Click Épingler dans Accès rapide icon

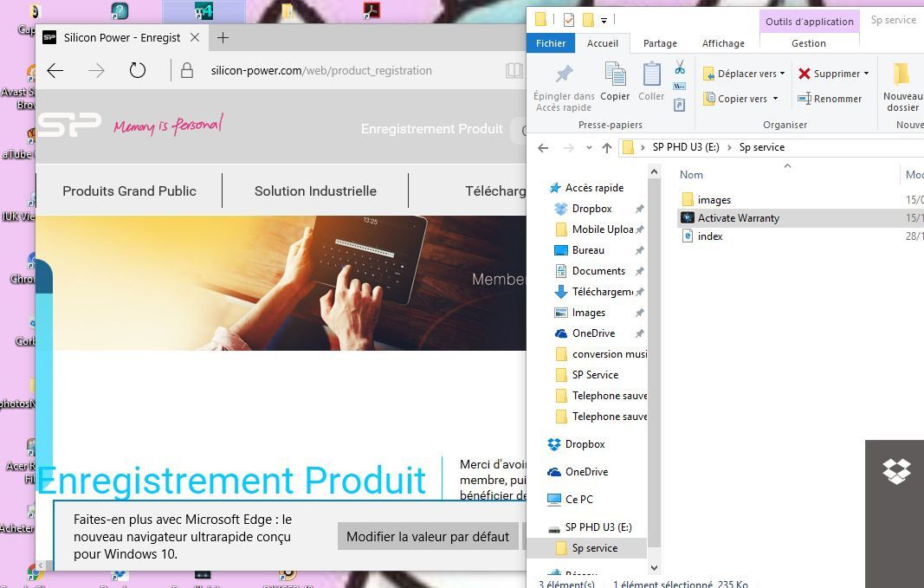tap(564, 87)
